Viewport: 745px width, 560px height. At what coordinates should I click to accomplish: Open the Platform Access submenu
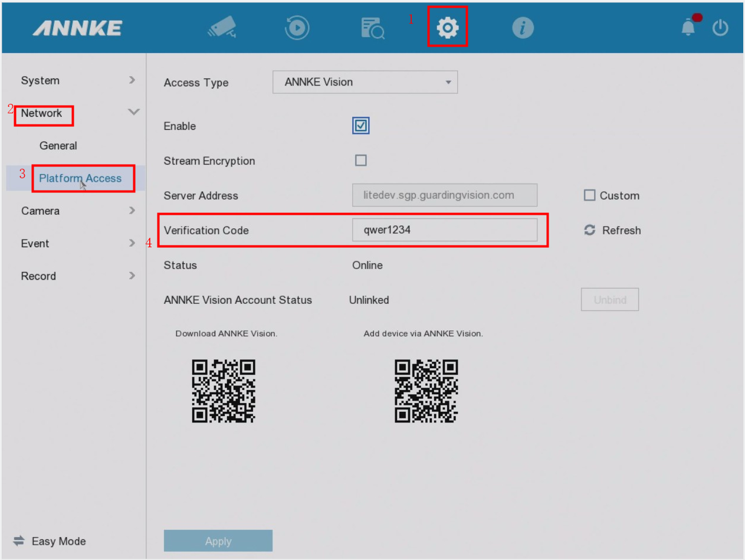(x=80, y=178)
